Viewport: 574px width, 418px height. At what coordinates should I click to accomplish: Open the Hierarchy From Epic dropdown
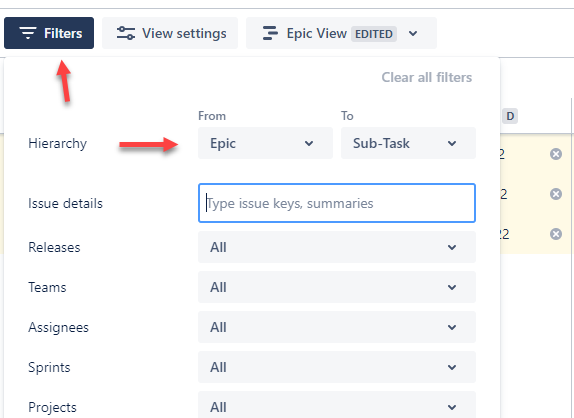tap(265, 143)
